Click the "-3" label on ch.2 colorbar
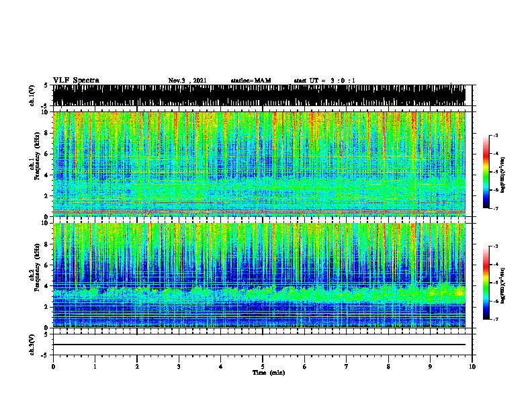Viewport: 532px width, 411px height. [496, 246]
